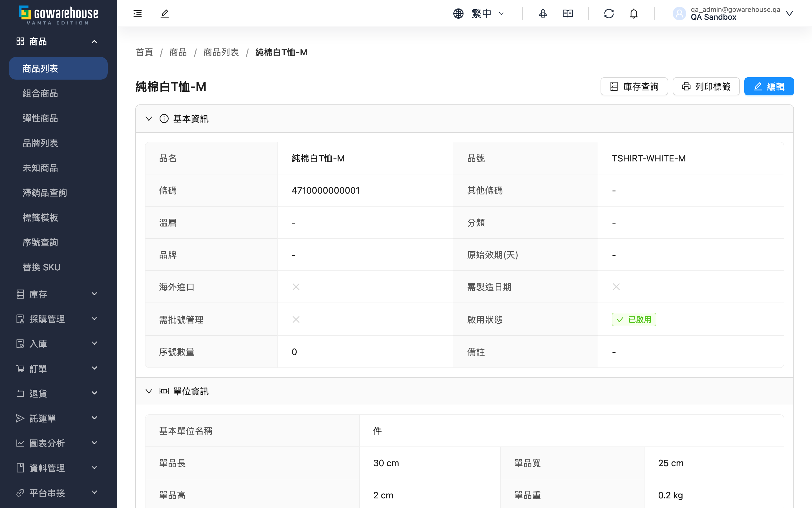The height and width of the screenshot is (508, 812).
Task: Expand the 託運單 menu chevron
Action: click(x=95, y=418)
